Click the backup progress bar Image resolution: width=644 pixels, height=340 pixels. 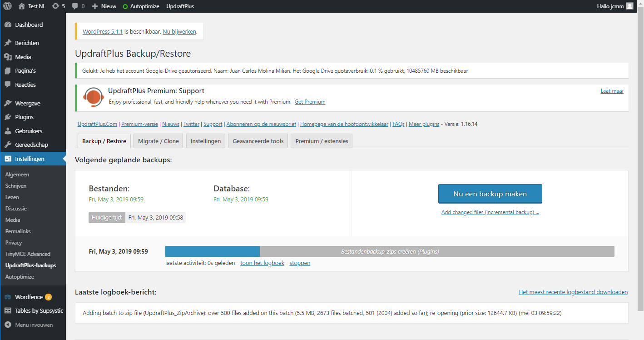click(390, 251)
